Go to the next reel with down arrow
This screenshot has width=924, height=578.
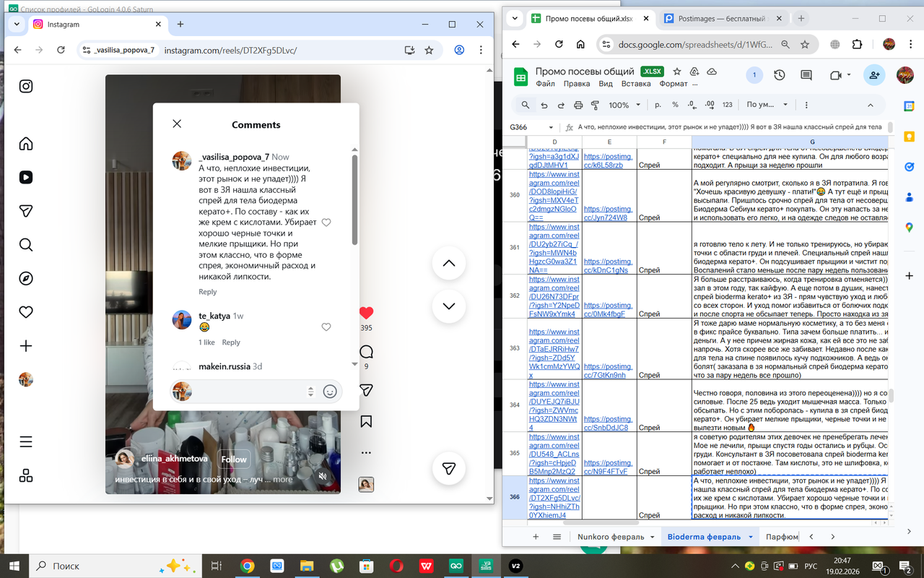[x=449, y=306]
